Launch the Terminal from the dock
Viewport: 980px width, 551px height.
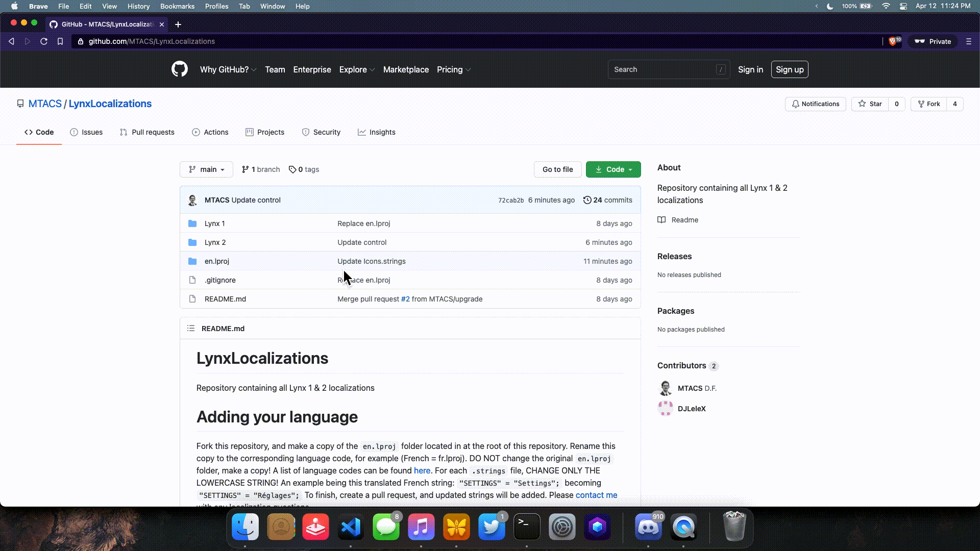click(527, 527)
